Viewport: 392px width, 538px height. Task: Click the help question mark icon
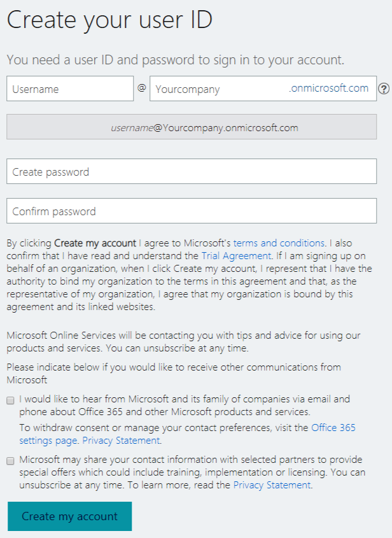click(x=384, y=89)
